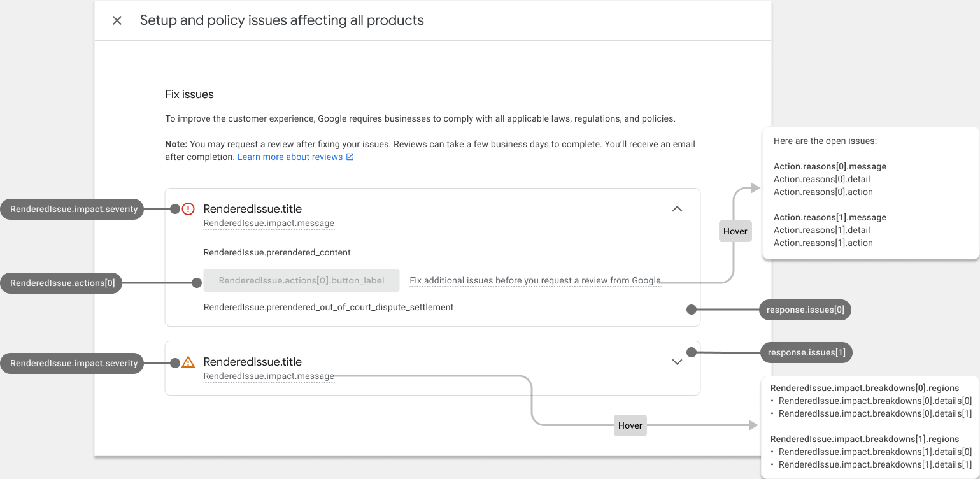Collapse the first issue with up chevron
The width and height of the screenshot is (980, 479).
677,209
